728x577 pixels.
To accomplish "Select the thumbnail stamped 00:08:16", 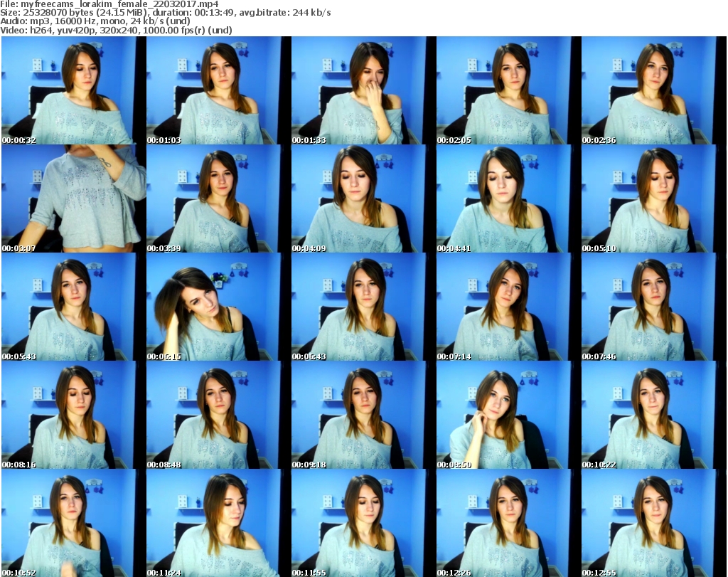I will [x=73, y=415].
